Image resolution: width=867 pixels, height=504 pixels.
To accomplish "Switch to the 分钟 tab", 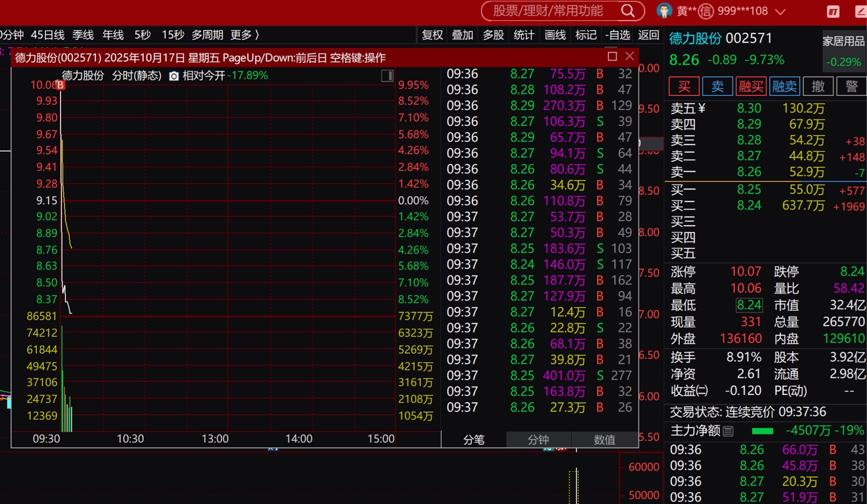I will click(x=538, y=440).
